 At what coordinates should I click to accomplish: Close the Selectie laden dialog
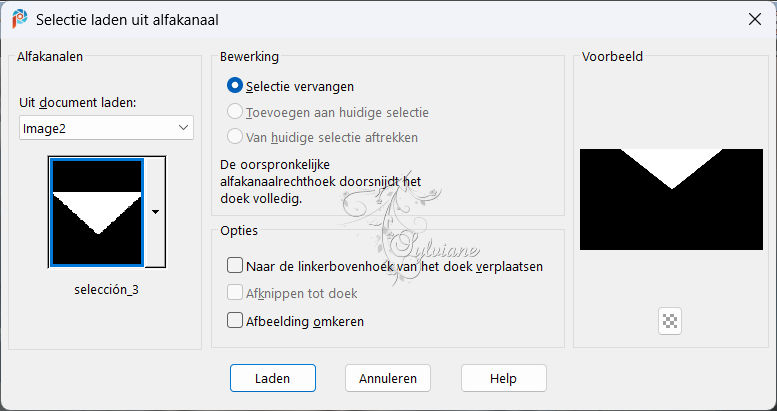(755, 19)
